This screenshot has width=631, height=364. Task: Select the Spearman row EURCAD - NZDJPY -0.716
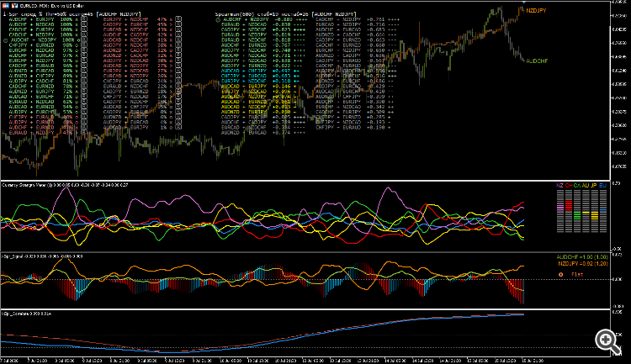(x=358, y=24)
